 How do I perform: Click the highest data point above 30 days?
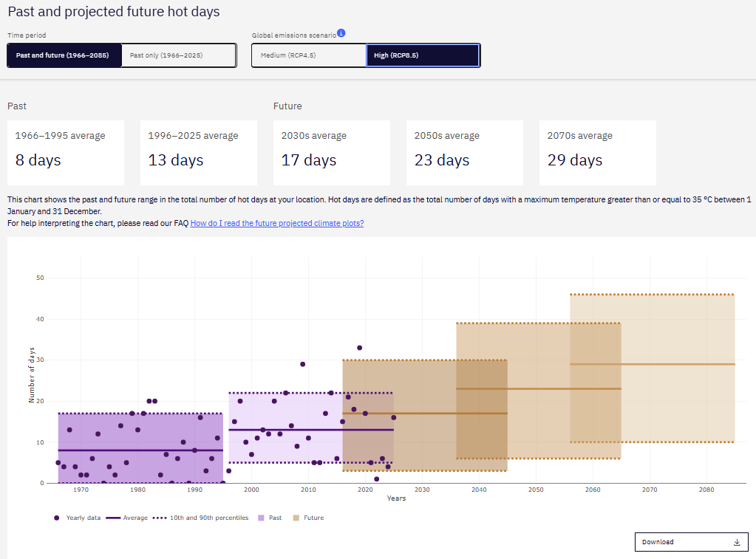pos(359,348)
